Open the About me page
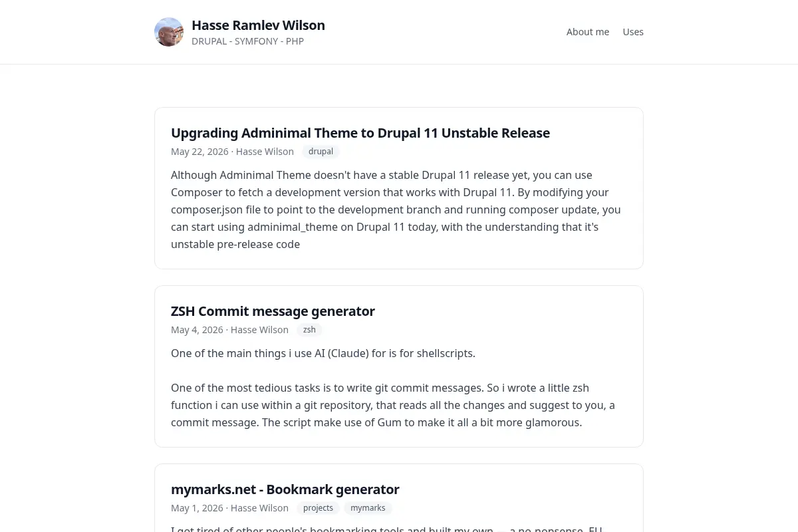Viewport: 798px width, 532px height. tap(588, 32)
